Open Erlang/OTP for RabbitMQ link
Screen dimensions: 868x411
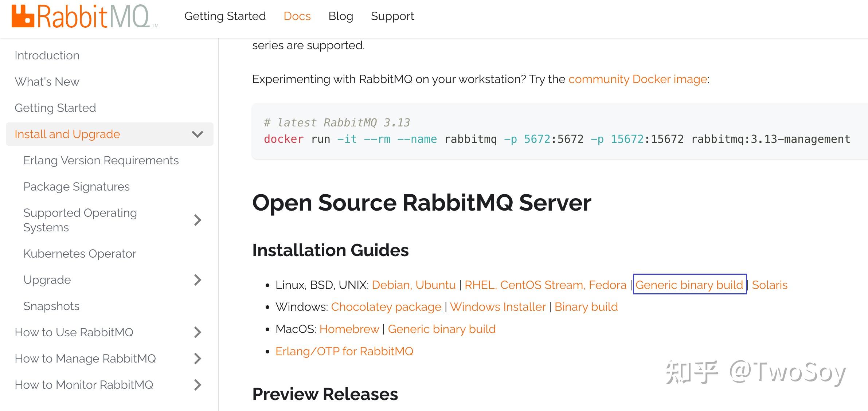tap(344, 351)
